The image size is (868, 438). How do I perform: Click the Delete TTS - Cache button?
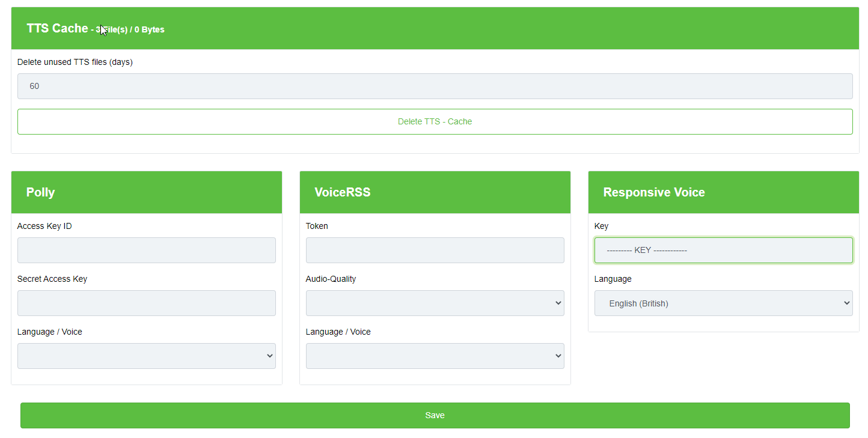(435, 121)
